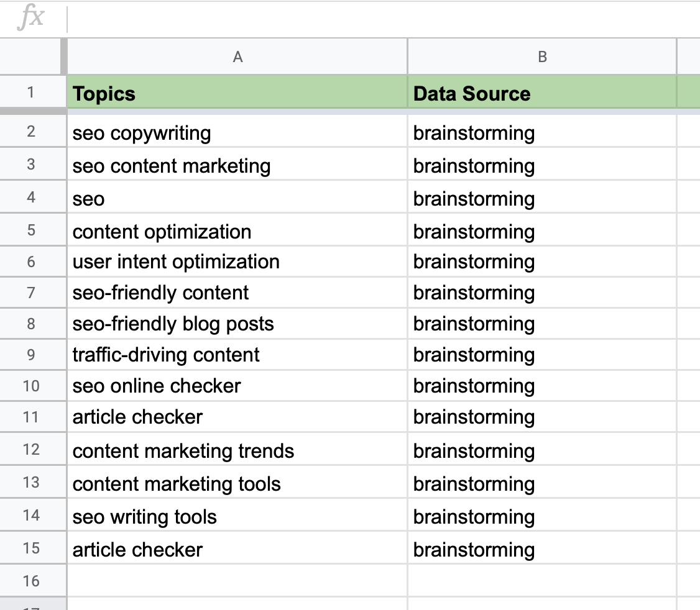Select column B header
This screenshot has height=610, width=700.
(x=542, y=57)
